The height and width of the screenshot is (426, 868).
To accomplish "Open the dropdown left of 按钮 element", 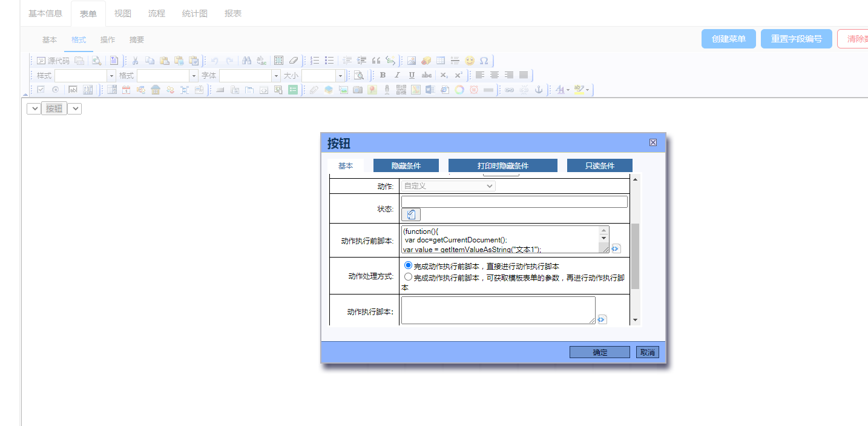I will [34, 108].
